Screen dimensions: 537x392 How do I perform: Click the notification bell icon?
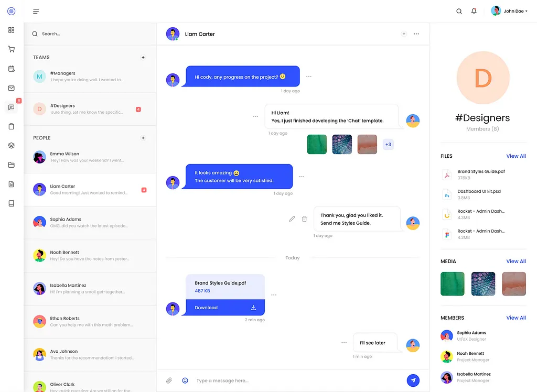474,11
